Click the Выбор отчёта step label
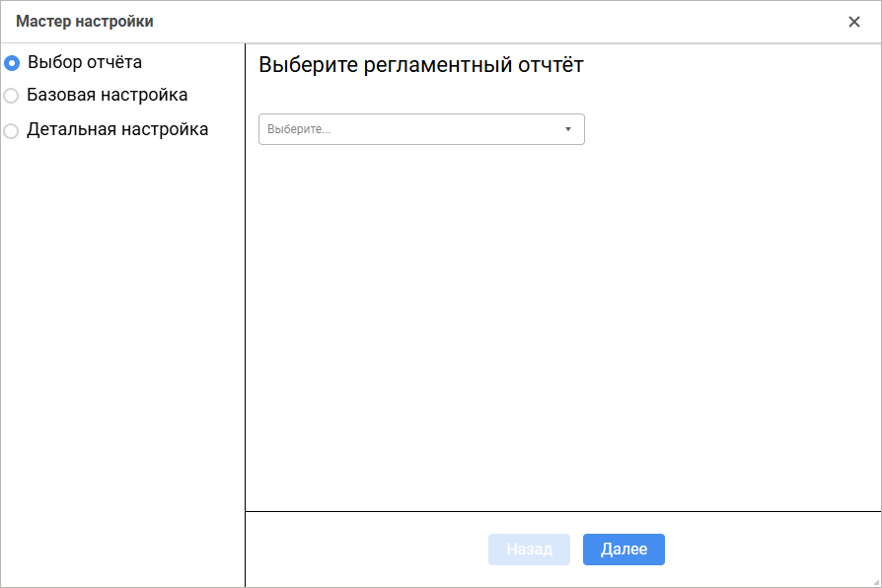 coord(85,62)
